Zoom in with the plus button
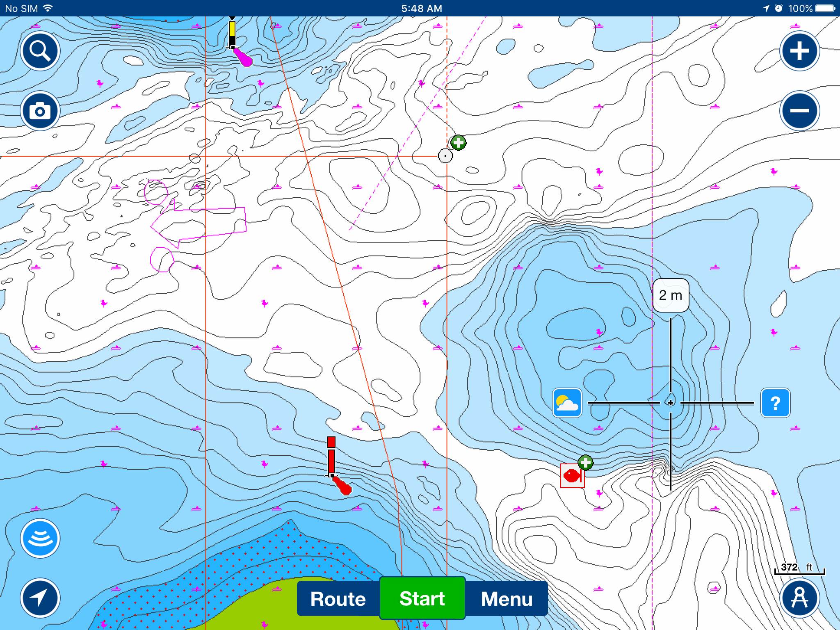Viewport: 840px width, 630px height. [799, 51]
